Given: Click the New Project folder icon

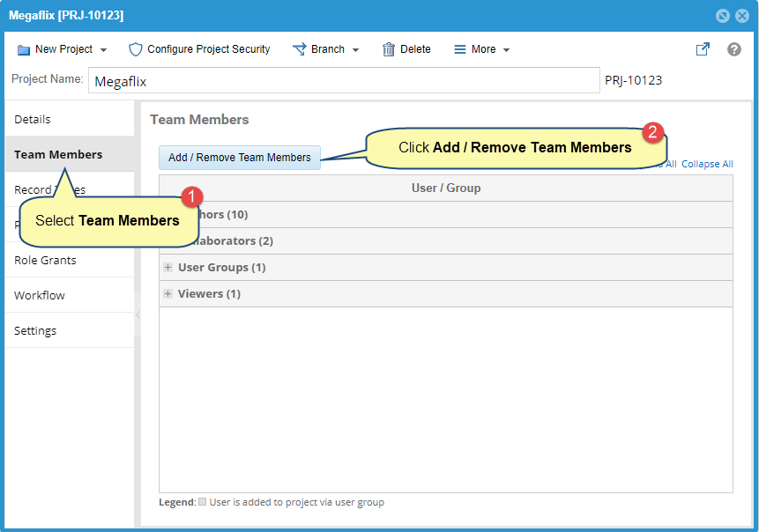Looking at the screenshot, I should coord(23,50).
